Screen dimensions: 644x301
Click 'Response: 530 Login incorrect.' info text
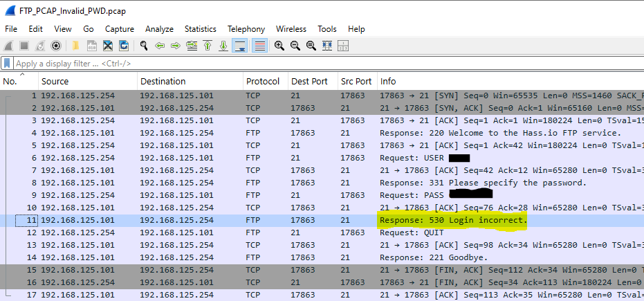(453, 220)
